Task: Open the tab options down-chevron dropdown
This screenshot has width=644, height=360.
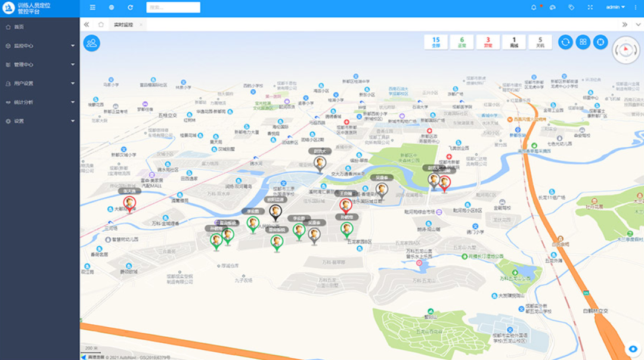Action: [x=638, y=24]
